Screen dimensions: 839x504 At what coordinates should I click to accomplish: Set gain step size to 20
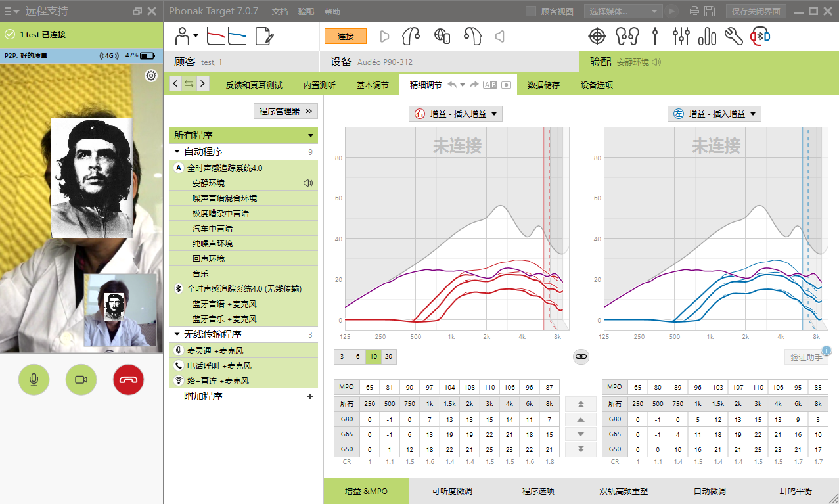(x=389, y=356)
